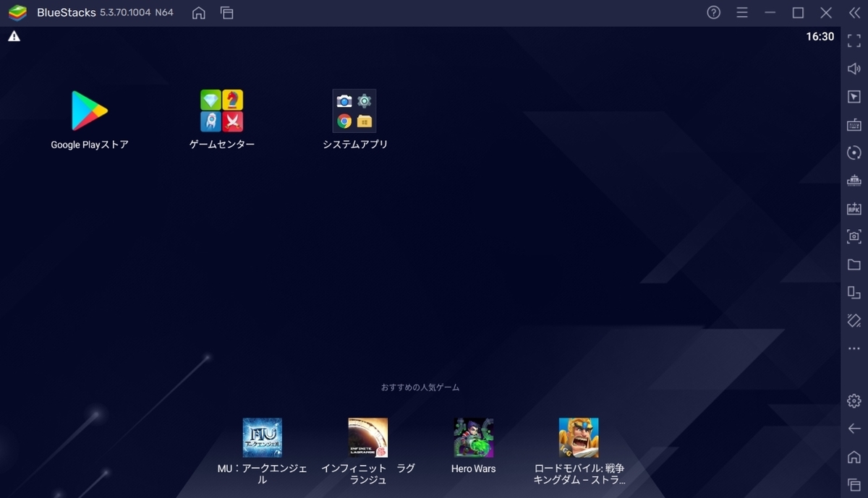868x498 pixels.
Task: Click the warning triangle notification icon
Action: coord(14,36)
